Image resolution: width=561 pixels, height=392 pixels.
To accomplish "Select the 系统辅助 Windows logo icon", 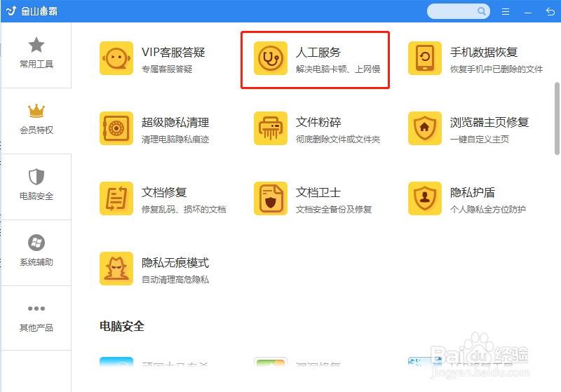I will tap(36, 243).
